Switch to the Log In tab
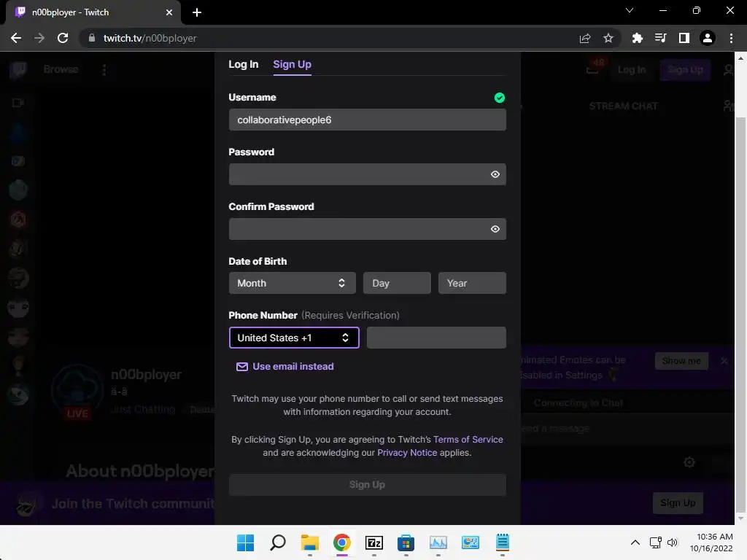This screenshot has height=560, width=747. click(x=243, y=64)
